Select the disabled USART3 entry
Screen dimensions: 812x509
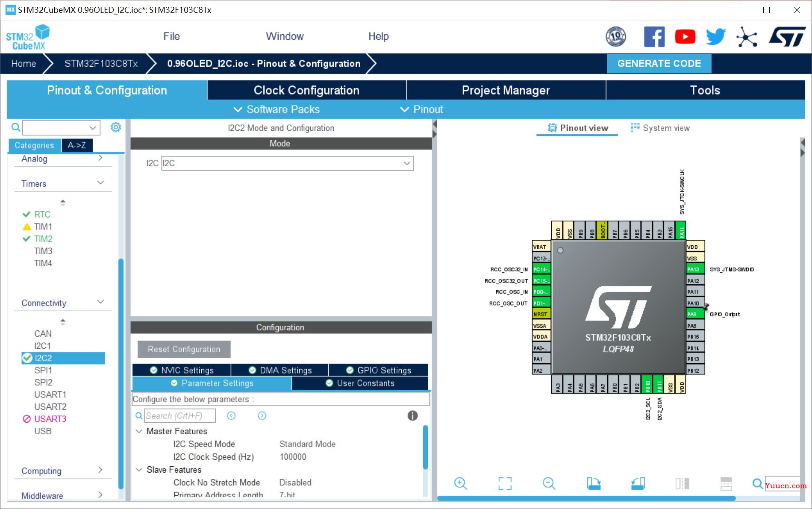click(x=50, y=419)
